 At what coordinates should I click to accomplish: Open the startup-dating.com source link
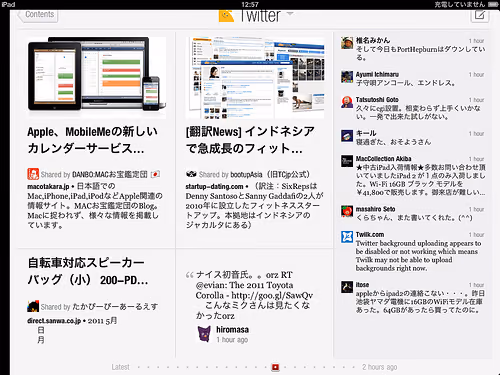(x=214, y=186)
